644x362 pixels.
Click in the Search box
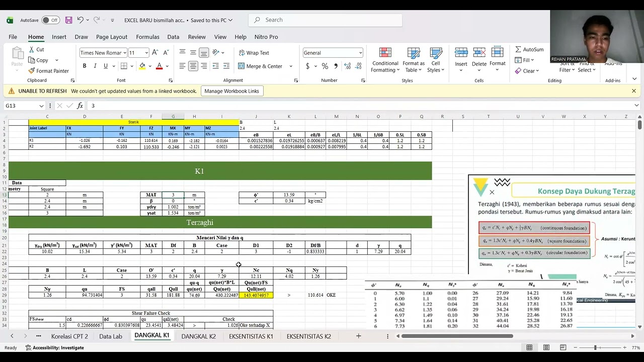coord(326,20)
